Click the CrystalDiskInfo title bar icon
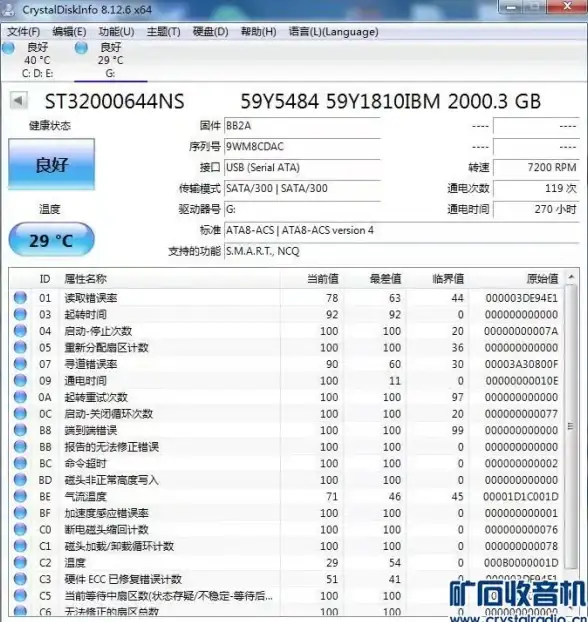 pos(8,9)
